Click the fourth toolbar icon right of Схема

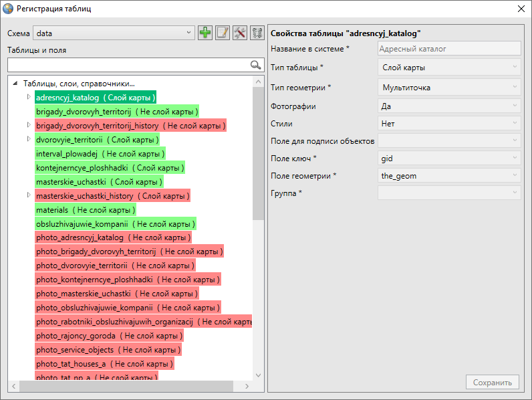(257, 33)
